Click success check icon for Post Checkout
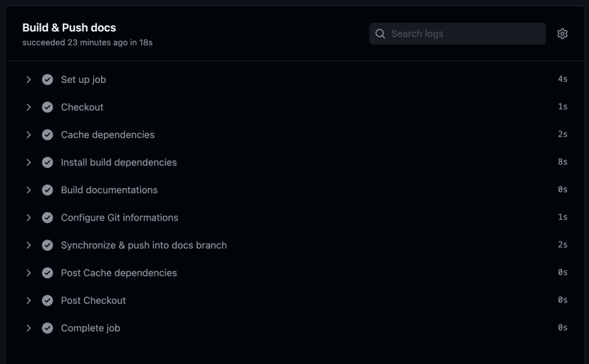The image size is (589, 364). tap(48, 300)
